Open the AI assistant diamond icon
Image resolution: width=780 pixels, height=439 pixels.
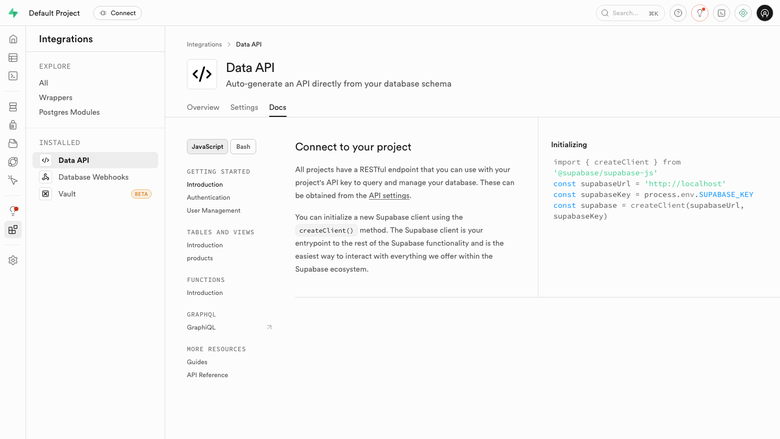[743, 13]
